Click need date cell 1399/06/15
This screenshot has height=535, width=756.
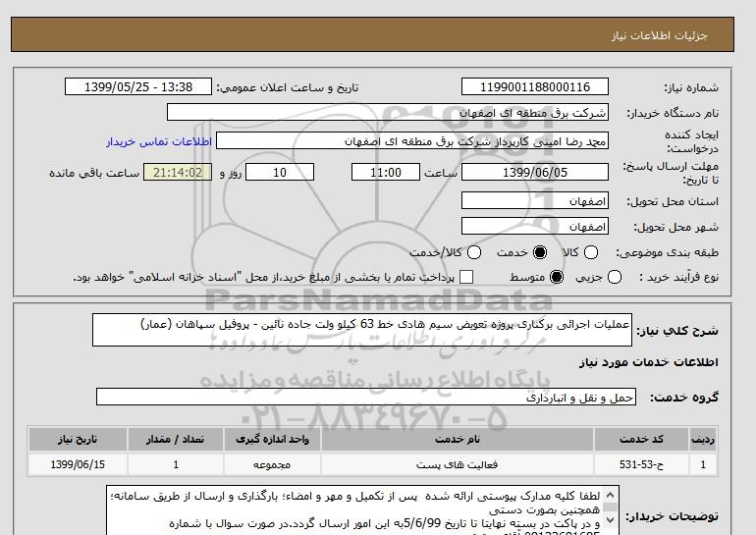78,464
